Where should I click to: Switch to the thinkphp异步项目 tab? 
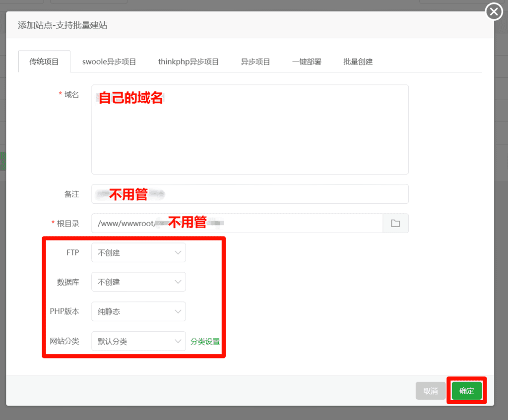click(x=189, y=61)
